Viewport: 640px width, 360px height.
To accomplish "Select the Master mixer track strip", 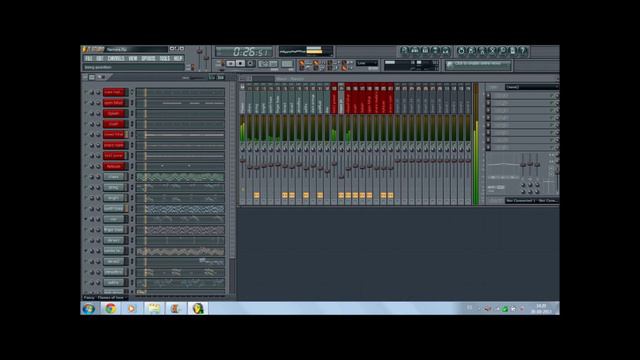I will tap(242, 145).
